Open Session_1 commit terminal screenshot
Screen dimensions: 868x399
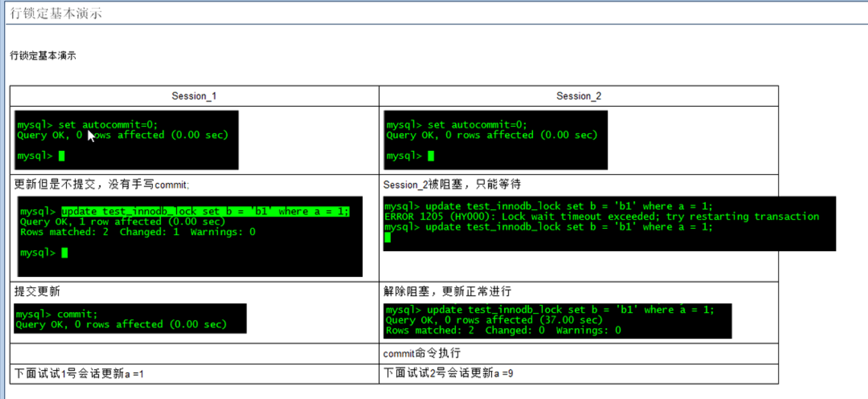point(131,319)
